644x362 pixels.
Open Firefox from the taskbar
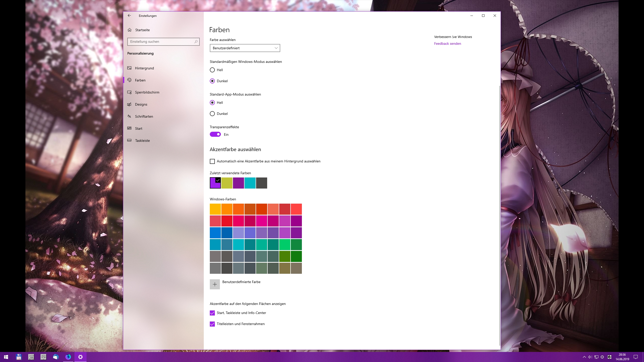(68, 357)
